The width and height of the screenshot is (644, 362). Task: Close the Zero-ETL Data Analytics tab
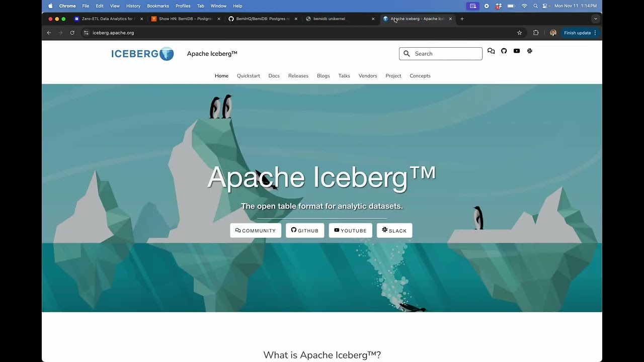141,19
